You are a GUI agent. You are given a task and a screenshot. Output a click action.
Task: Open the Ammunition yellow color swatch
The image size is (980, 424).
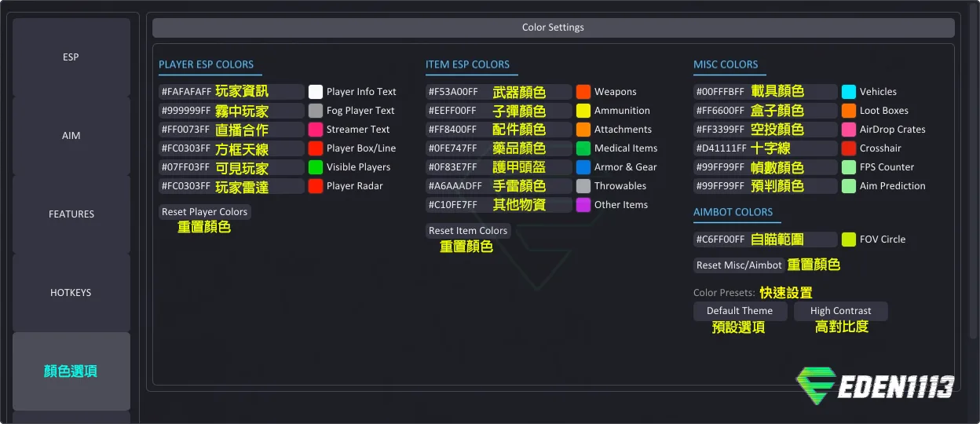tap(583, 111)
